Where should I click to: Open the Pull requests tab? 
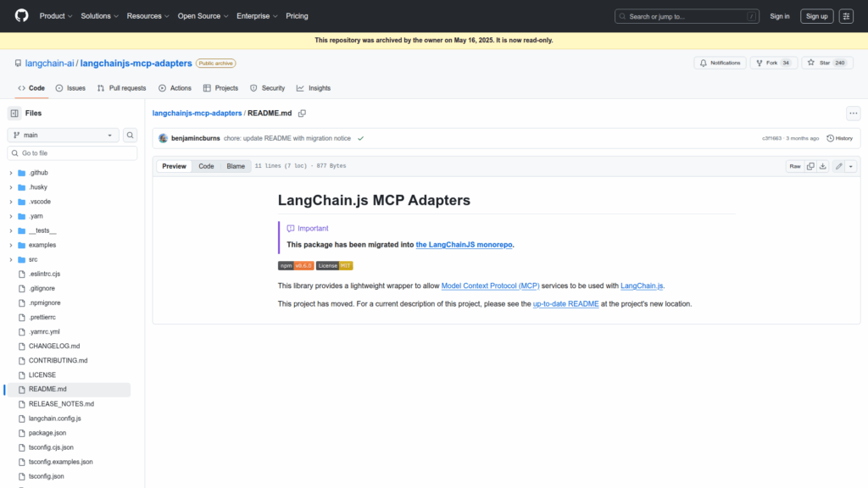click(x=121, y=88)
